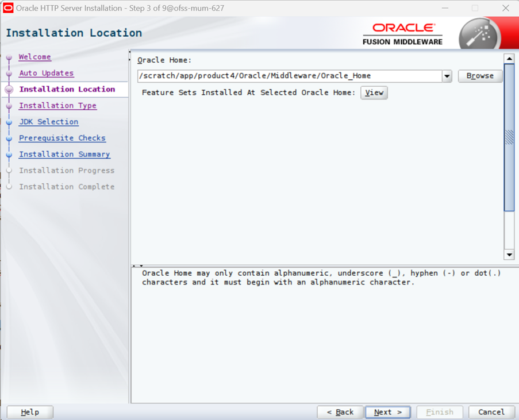Click the Installation Progress step label
519x420 pixels.
(67, 171)
